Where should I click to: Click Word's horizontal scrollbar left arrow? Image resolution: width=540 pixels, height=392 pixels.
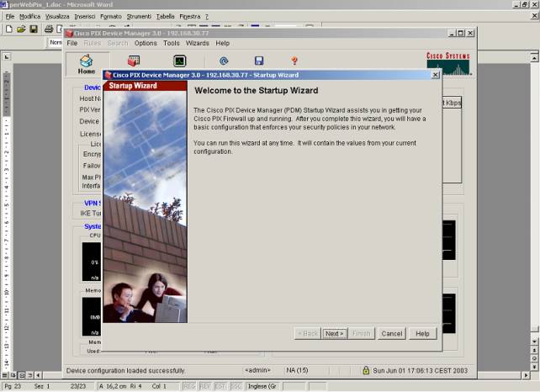coord(38,375)
